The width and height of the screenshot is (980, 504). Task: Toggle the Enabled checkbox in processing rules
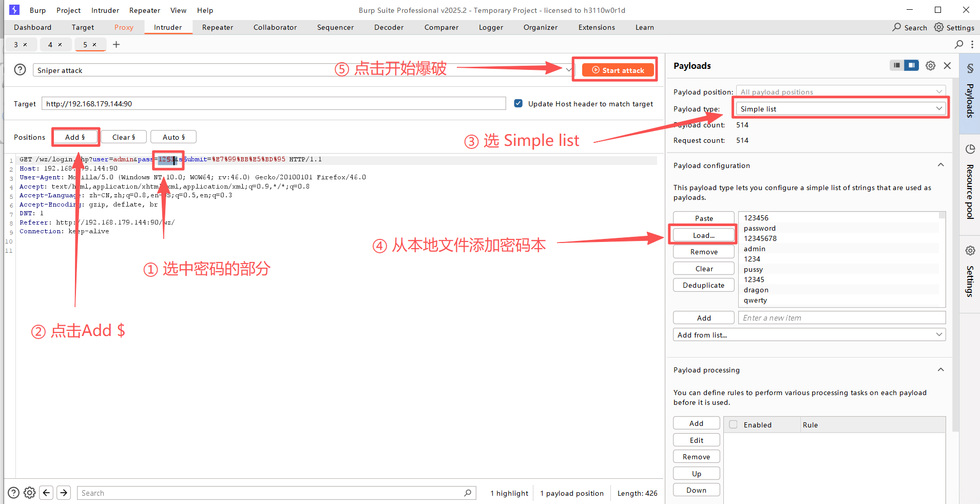733,424
